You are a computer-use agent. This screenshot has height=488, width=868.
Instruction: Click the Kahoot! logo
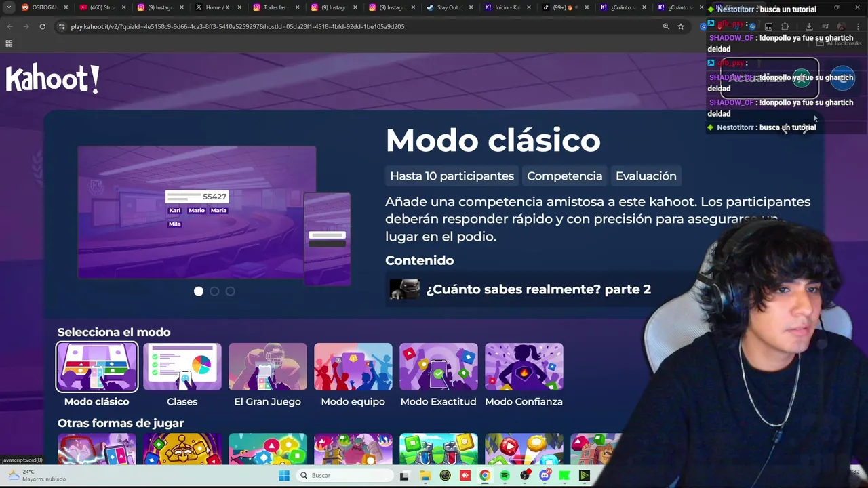click(53, 79)
